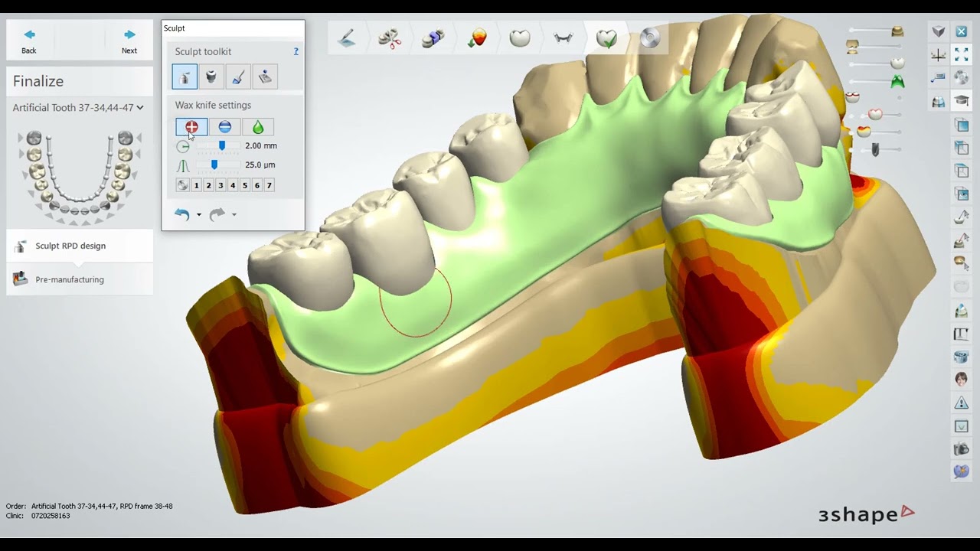Toggle fullscreen arrows icon
The width and height of the screenshot is (980, 551).
coord(962,55)
